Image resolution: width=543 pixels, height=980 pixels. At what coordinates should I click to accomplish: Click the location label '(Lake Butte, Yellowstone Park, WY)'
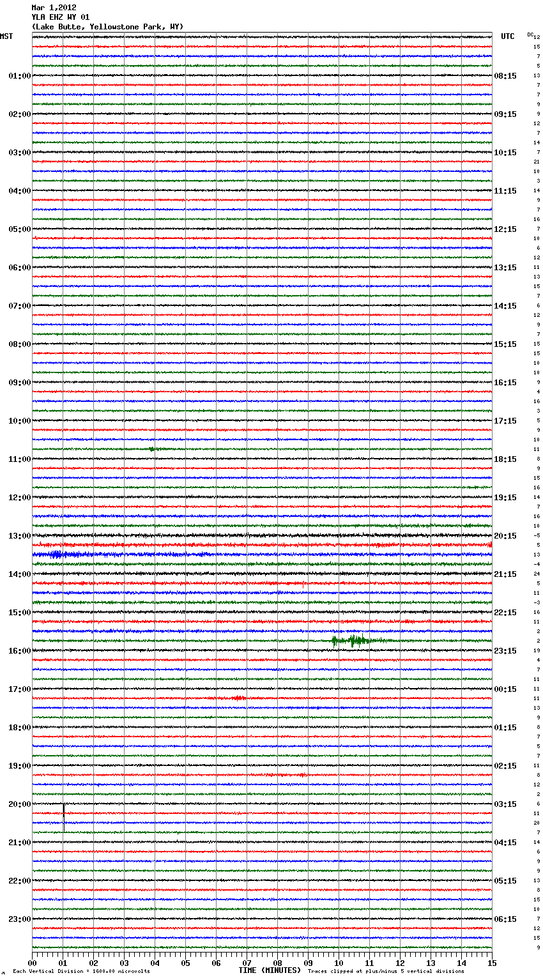(x=107, y=27)
